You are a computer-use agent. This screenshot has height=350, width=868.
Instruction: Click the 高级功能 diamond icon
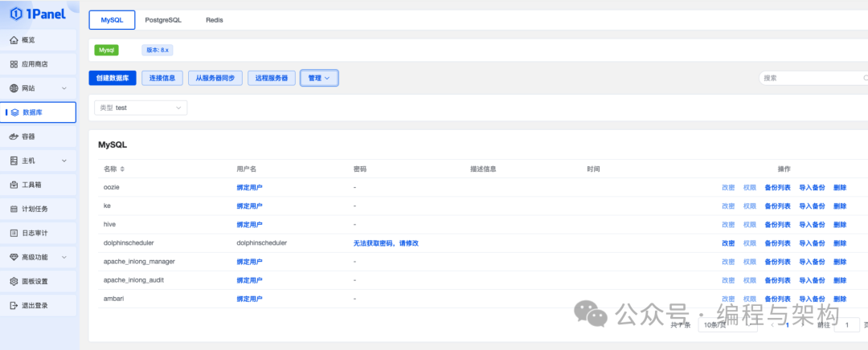point(14,257)
